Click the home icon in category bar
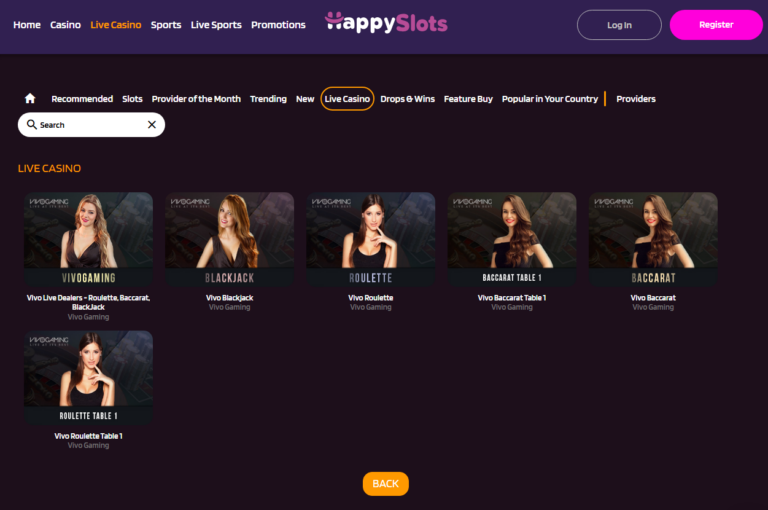 tap(30, 98)
